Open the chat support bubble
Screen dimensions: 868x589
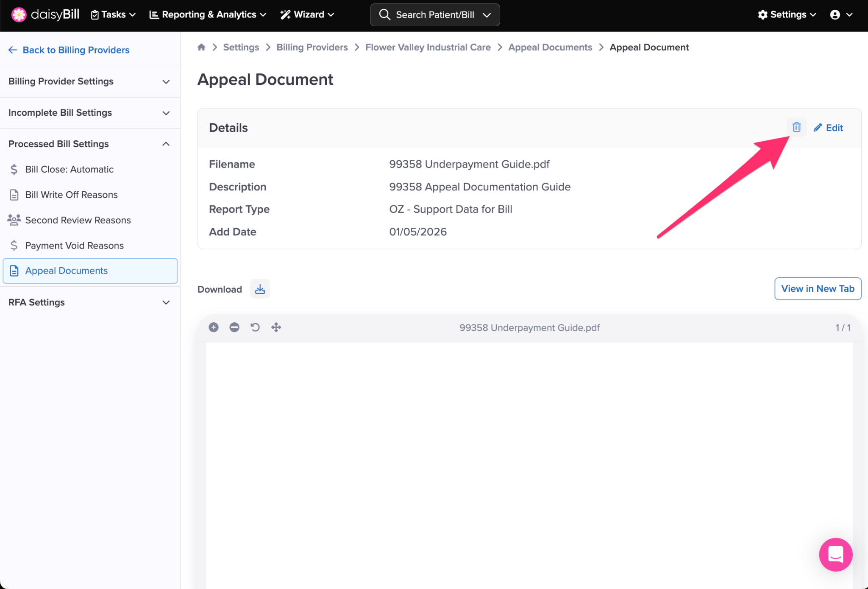(x=835, y=554)
